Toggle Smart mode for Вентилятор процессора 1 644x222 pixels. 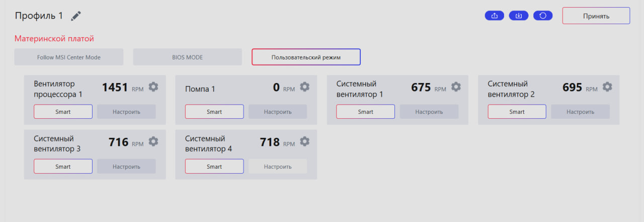(x=63, y=112)
